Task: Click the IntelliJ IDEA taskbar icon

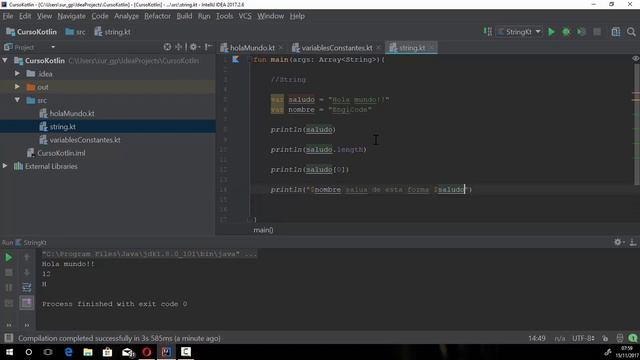Action: point(166,352)
